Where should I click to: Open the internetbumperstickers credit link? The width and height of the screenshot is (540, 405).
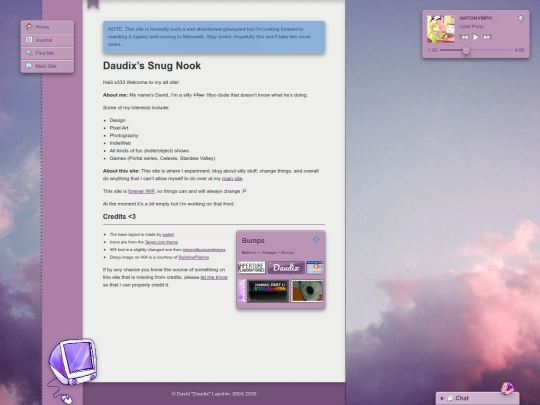point(204,250)
